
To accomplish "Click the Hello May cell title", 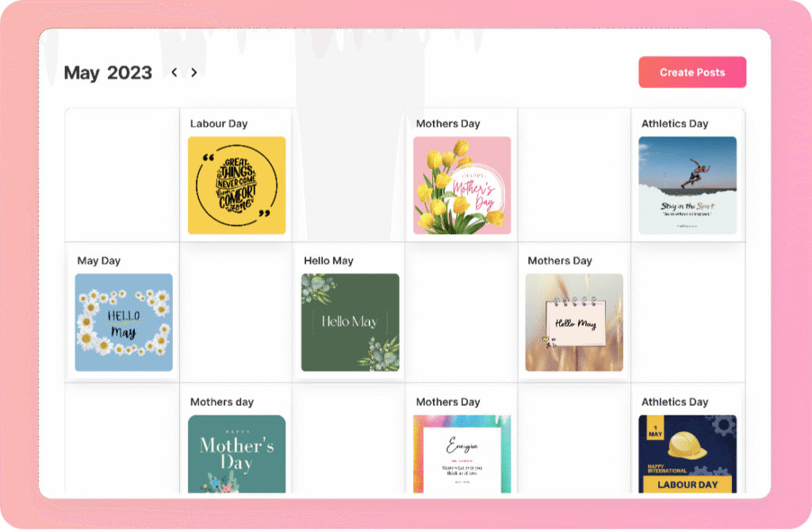I will pyautogui.click(x=328, y=261).
